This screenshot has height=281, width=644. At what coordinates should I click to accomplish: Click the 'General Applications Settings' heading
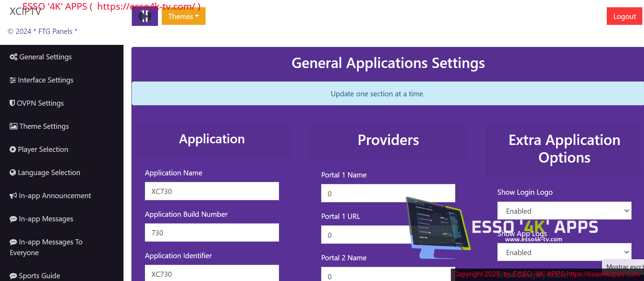(x=388, y=63)
